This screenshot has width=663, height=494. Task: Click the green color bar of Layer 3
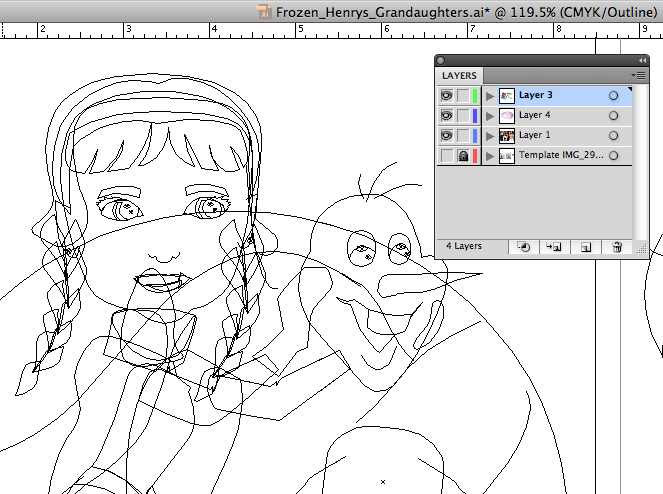475,96
